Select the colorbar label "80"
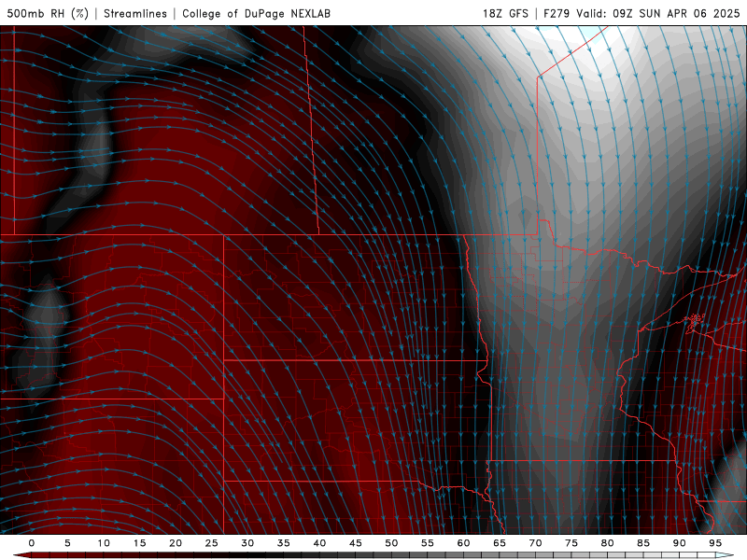This screenshot has width=747, height=560. pos(608,543)
